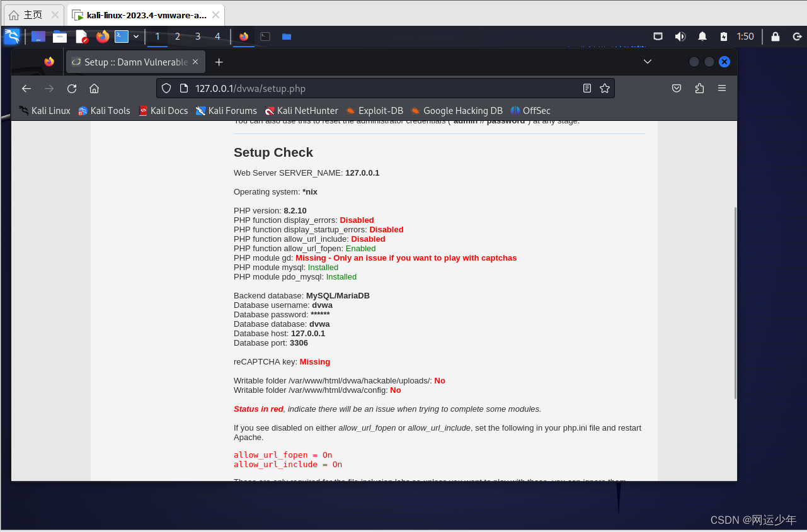Click the browser forward arrow
Screen dimensions: 807x532
pos(49,88)
